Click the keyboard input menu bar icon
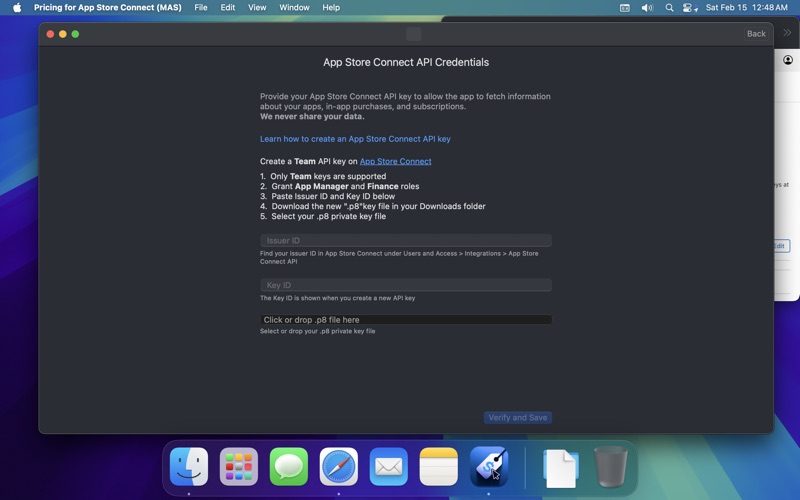The height and width of the screenshot is (500, 800). (624, 8)
